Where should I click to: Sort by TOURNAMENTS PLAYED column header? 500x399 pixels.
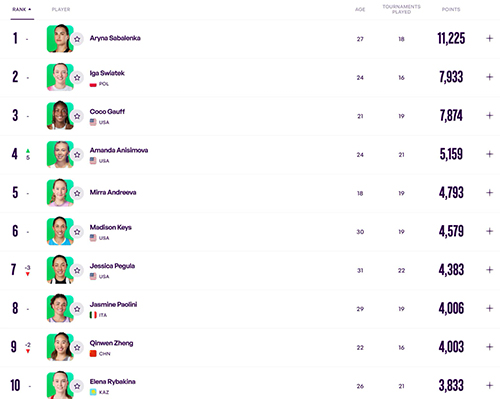coord(401,9)
